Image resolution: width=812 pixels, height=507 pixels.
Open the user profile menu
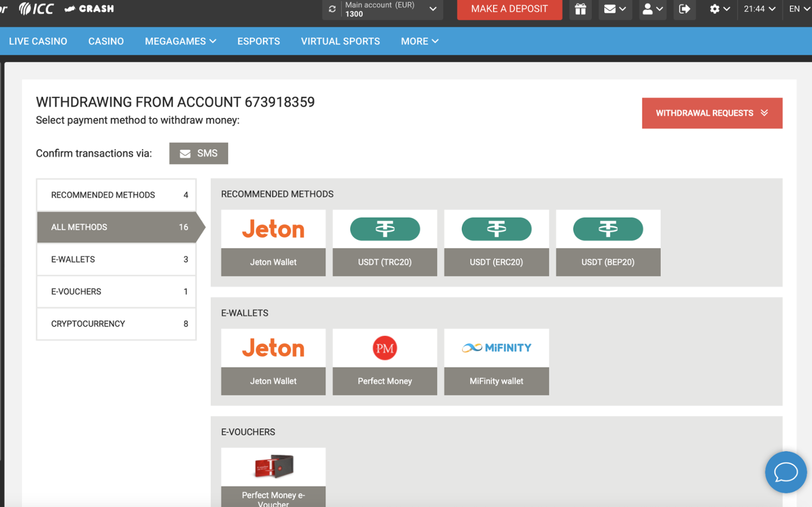click(652, 9)
